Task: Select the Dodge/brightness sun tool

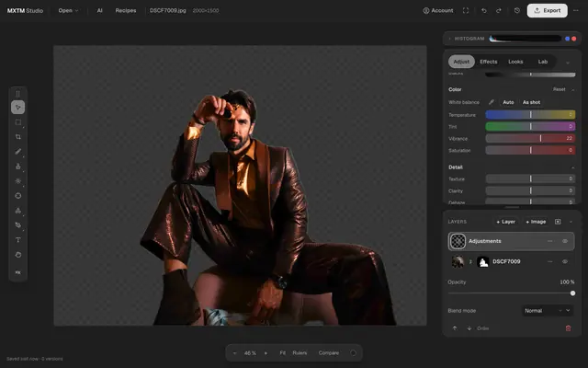Action: [x=18, y=181]
